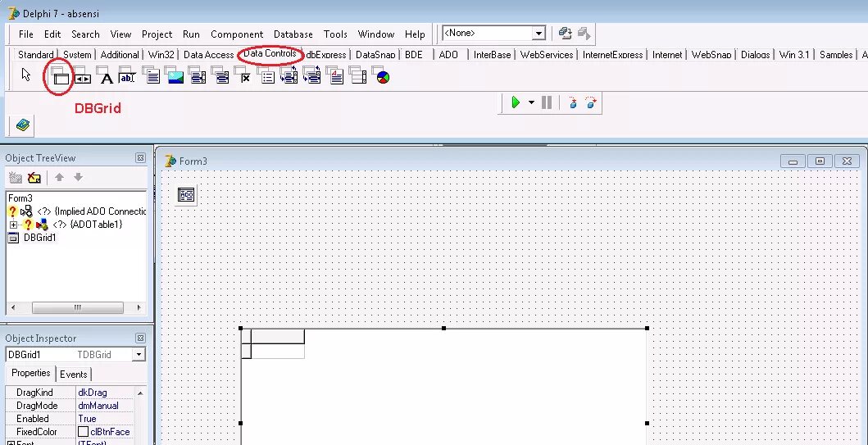
Task: Choose the DBEdit component icon
Action: pos(128,76)
